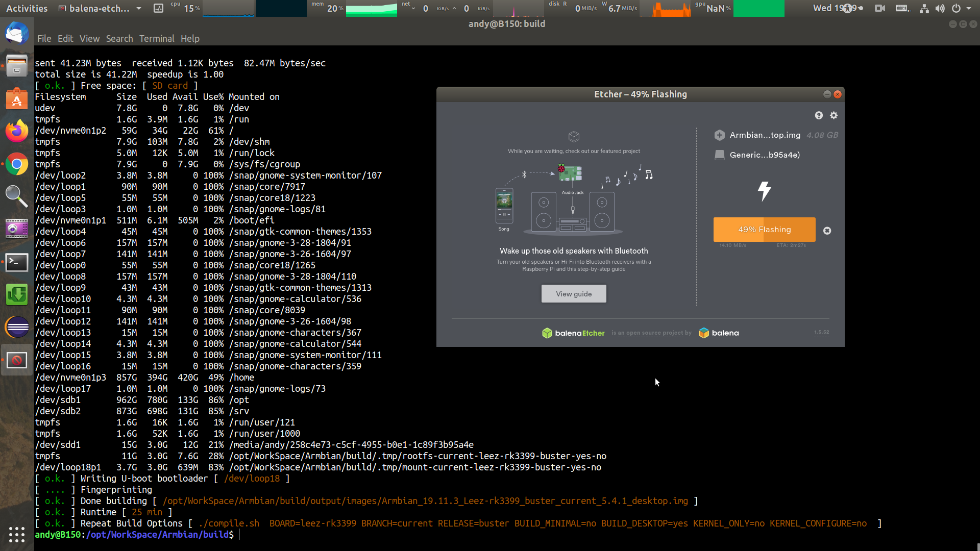Expand the balena-etch window title dropdown

[x=138, y=8]
